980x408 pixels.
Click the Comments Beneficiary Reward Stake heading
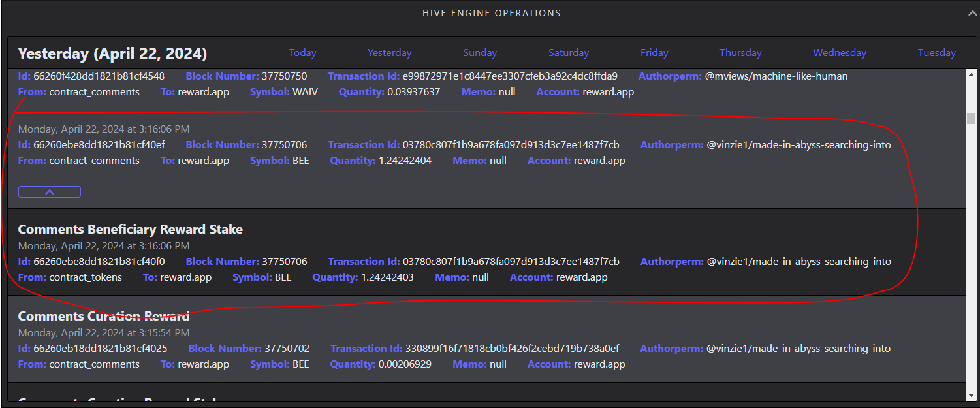point(130,230)
